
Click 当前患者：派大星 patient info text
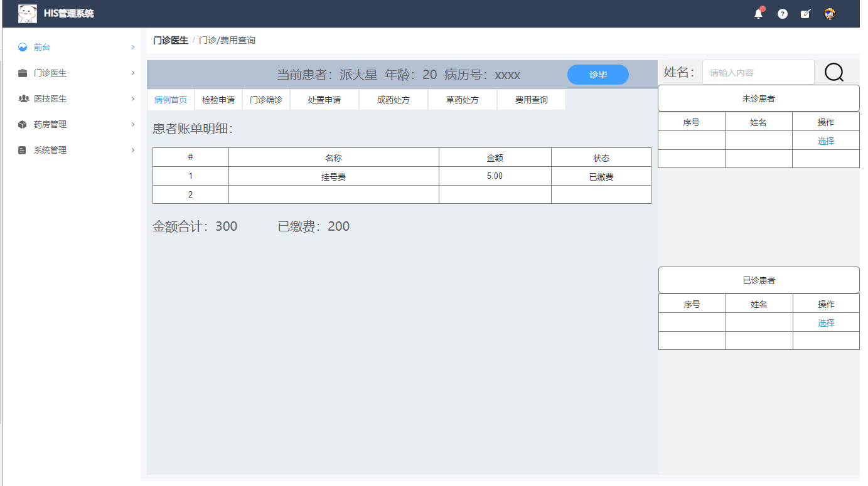click(327, 75)
